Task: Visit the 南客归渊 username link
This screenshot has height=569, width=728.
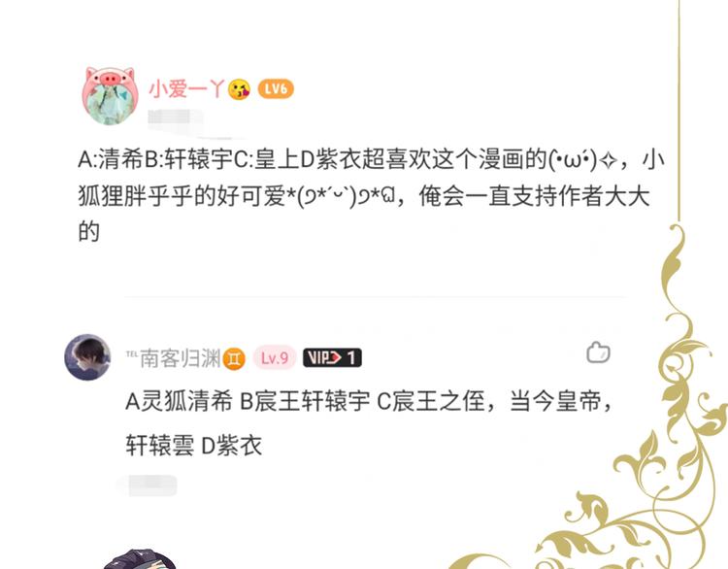Action: 181,358
